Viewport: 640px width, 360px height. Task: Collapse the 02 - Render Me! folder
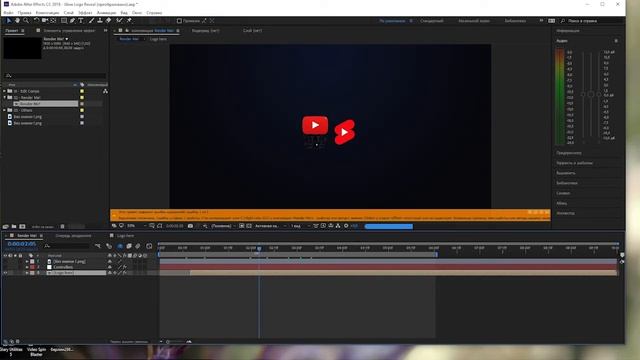(x=4, y=98)
